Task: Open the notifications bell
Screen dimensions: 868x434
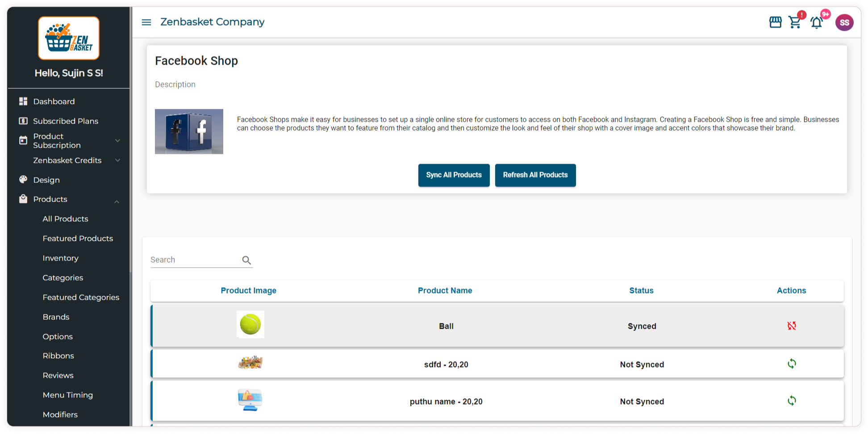Action: click(x=817, y=23)
